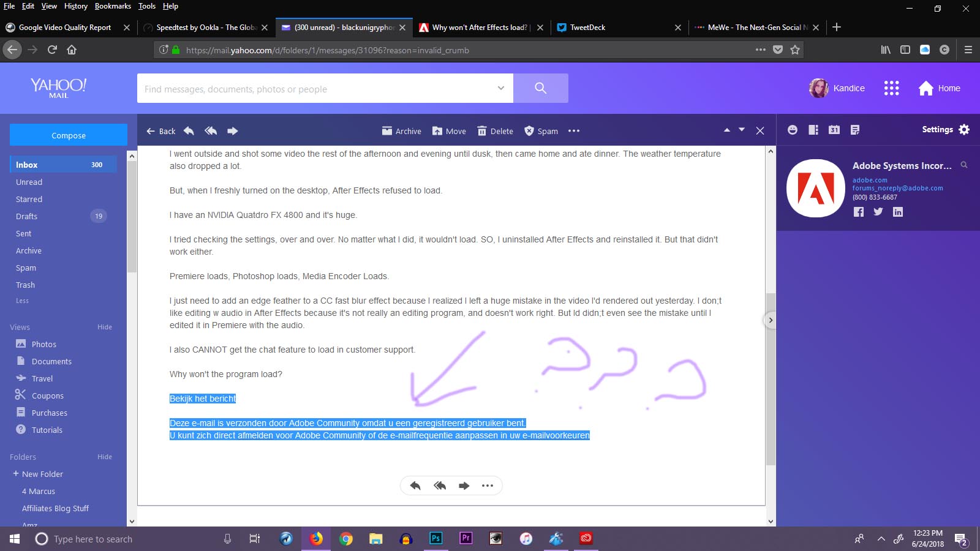The height and width of the screenshot is (551, 980).
Task: Open the Trash folder
Action: pyautogui.click(x=25, y=285)
